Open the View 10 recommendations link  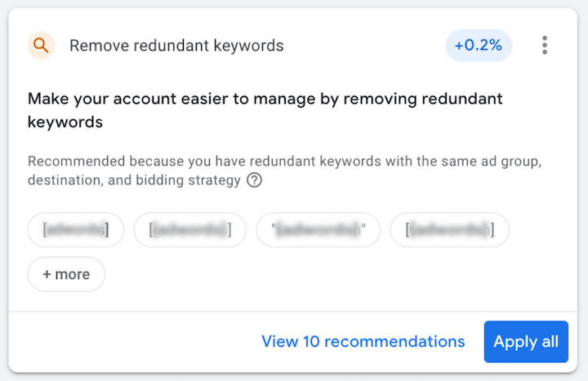click(363, 341)
